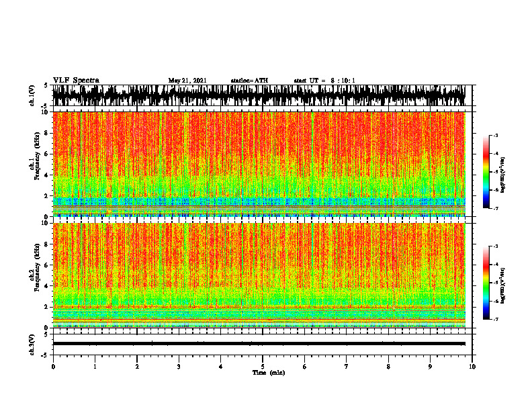Click time axis tick label "8"
532x411 pixels.
(x=388, y=367)
